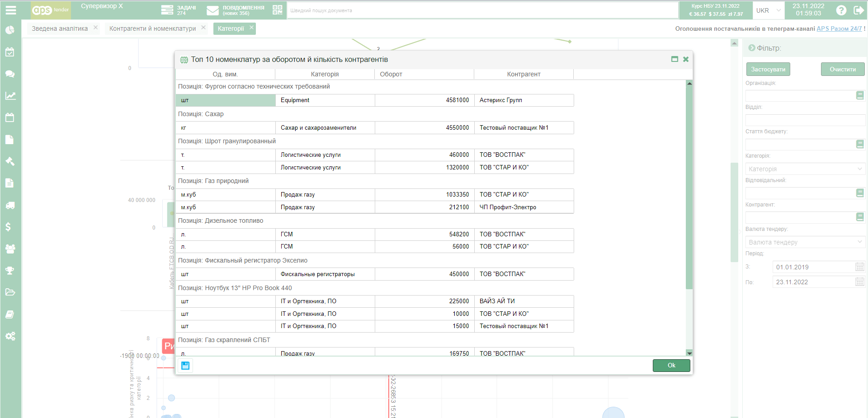
Task: Open the UKR language dropdown
Action: click(768, 10)
